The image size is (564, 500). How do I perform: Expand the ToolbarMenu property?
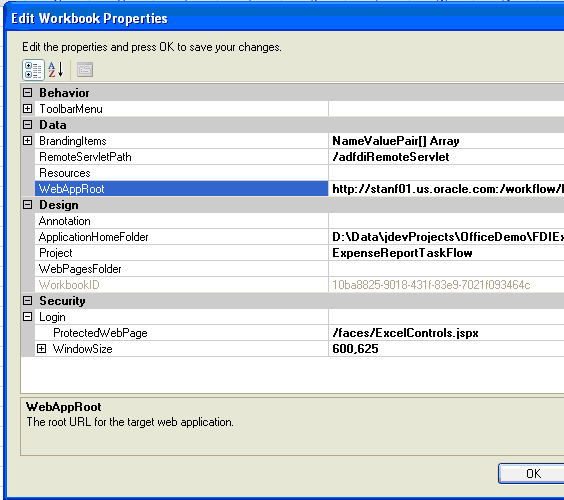pyautogui.click(x=27, y=109)
